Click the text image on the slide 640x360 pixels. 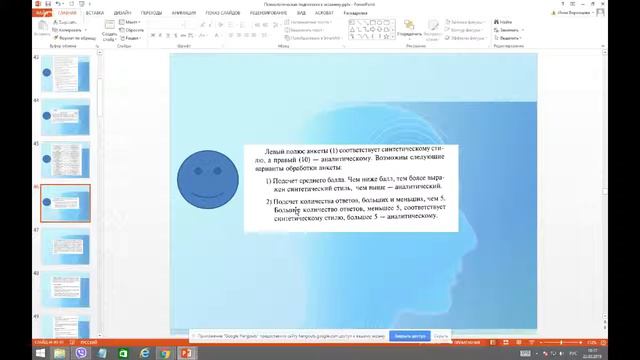coord(351,188)
